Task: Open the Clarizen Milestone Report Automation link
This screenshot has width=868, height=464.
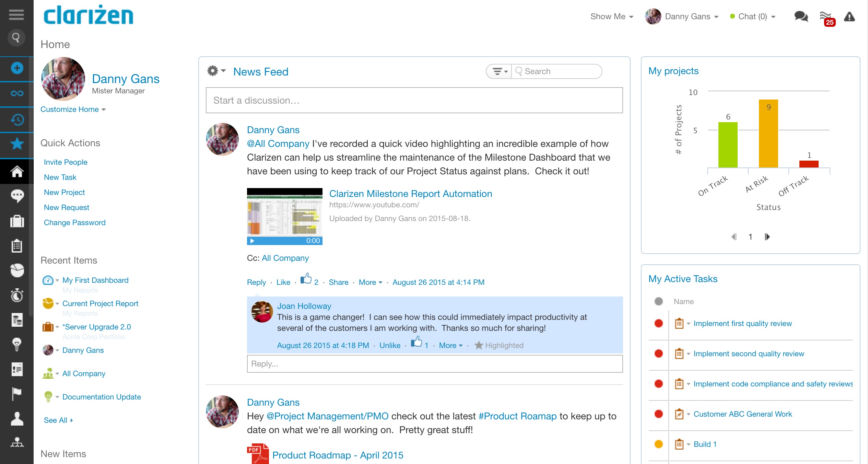Action: (410, 194)
